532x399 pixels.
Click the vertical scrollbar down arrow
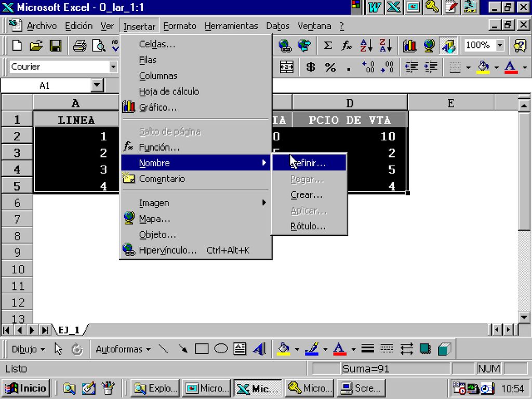click(524, 317)
